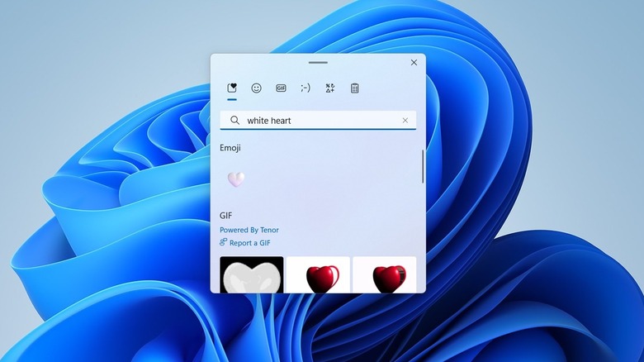This screenshot has width=644, height=362.
Task: Switch to the Emoji smiley tab
Action: point(256,88)
